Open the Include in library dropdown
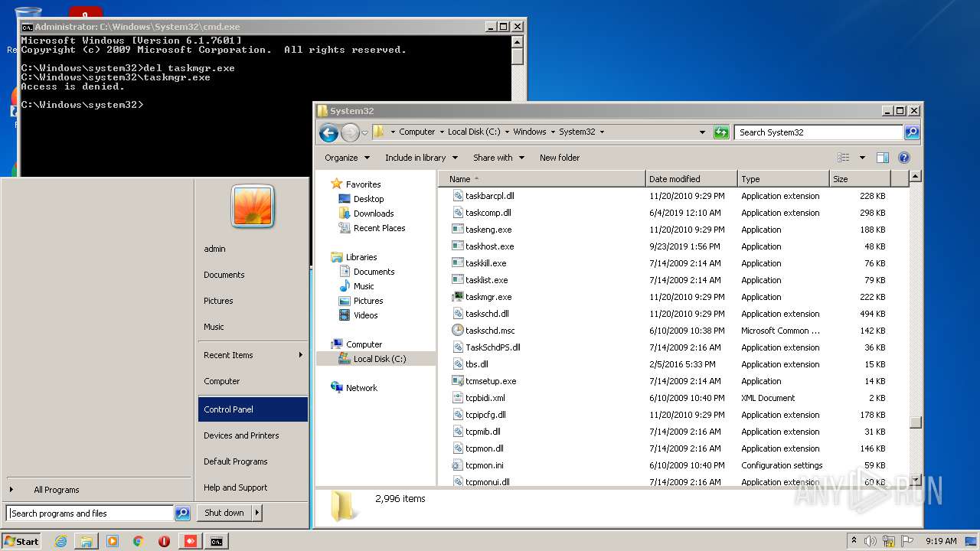This screenshot has height=551, width=980. pyautogui.click(x=421, y=158)
